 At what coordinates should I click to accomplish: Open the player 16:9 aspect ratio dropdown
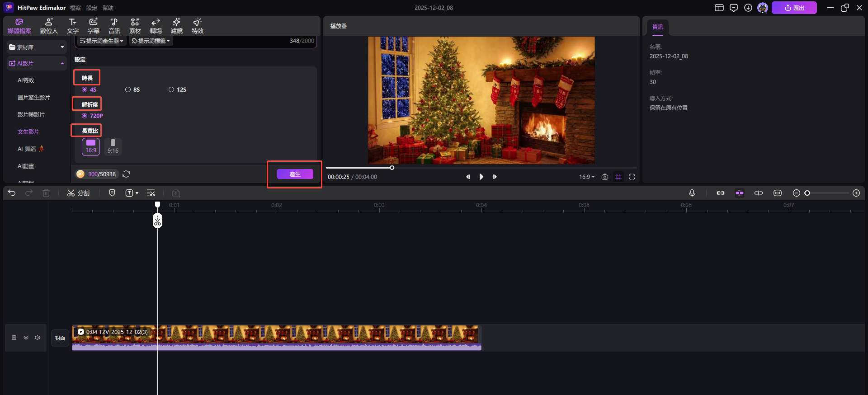click(586, 177)
